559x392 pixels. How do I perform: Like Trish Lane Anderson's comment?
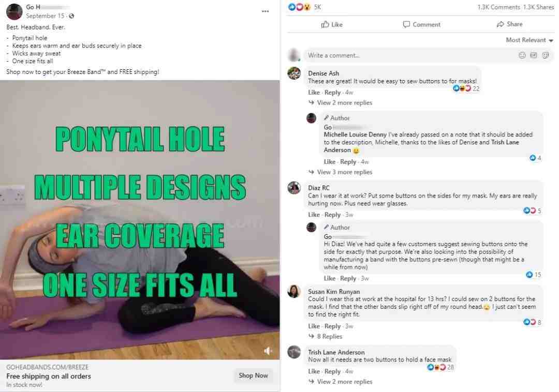(x=314, y=371)
